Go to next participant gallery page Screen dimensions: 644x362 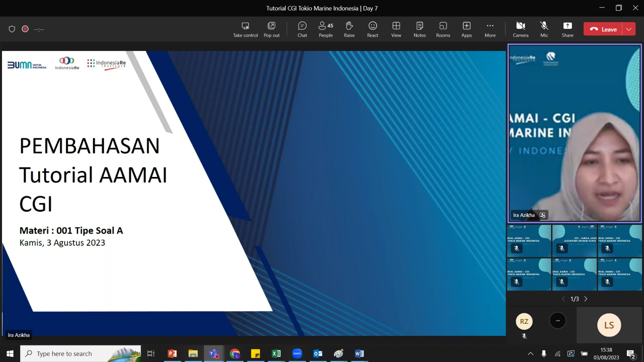[x=586, y=299]
